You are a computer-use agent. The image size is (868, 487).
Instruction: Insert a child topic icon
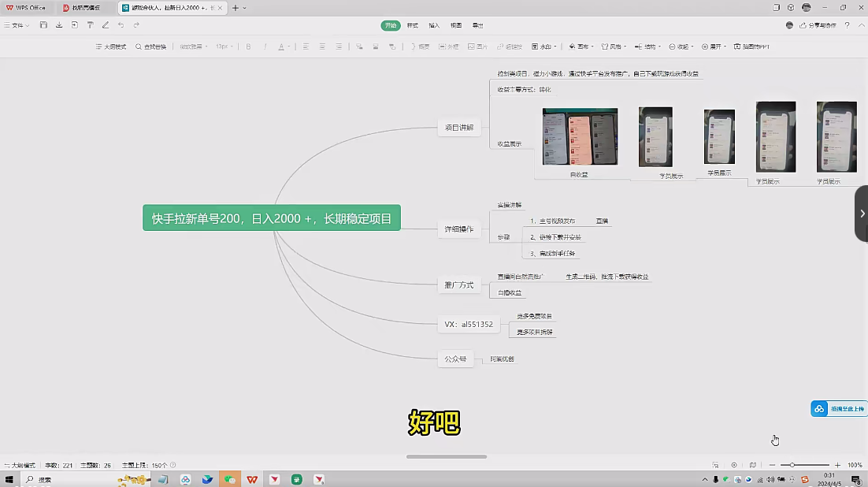pos(359,46)
